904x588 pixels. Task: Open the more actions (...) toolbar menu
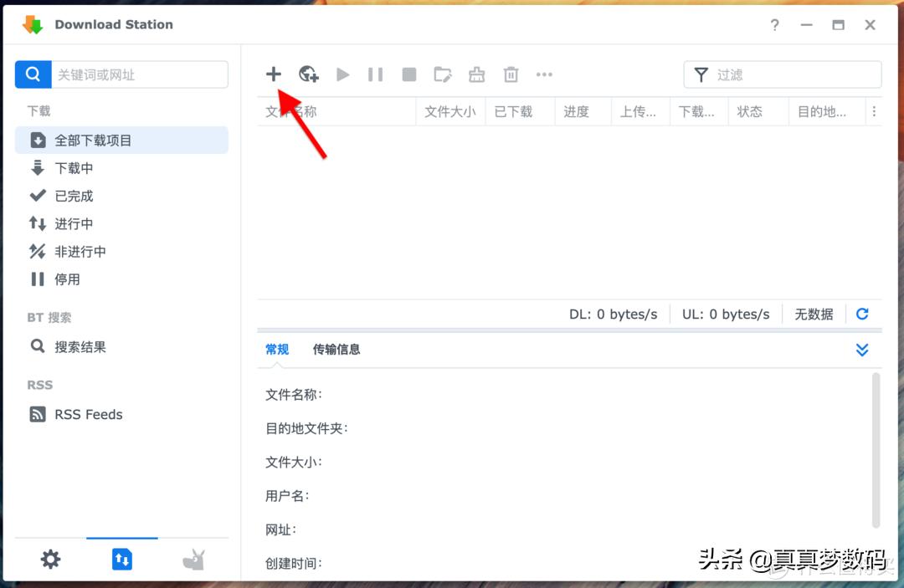point(544,75)
